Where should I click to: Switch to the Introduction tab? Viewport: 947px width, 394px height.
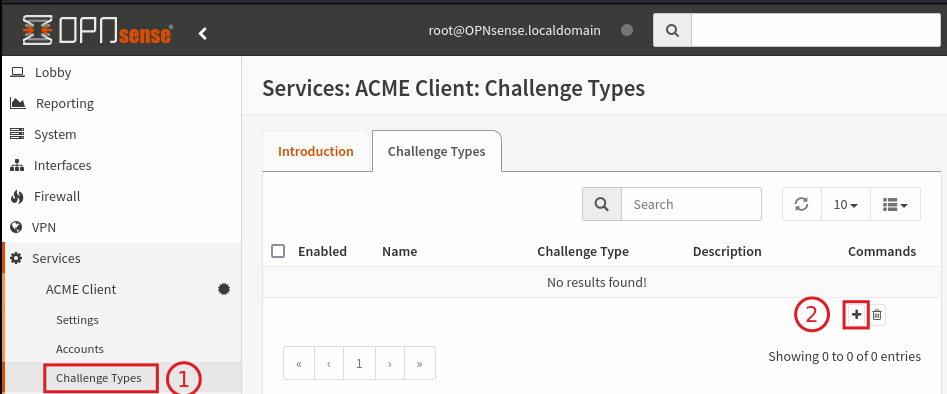[316, 151]
